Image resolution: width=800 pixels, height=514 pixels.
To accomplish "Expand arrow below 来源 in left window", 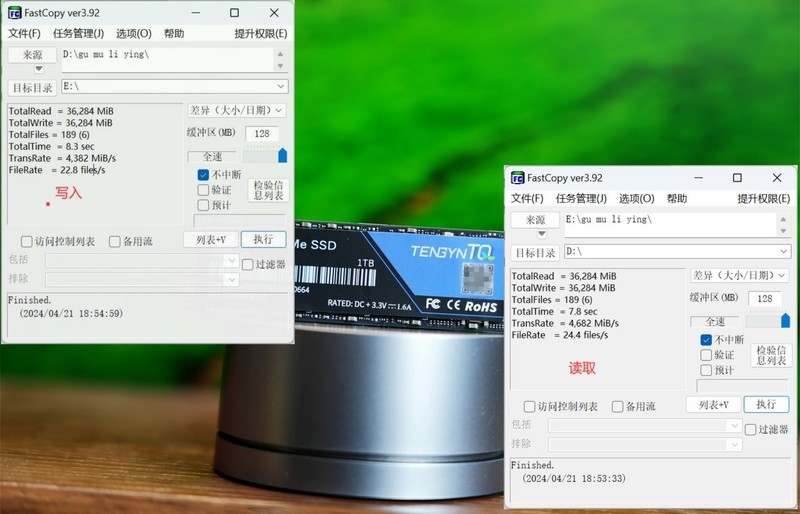I will 39,69.
